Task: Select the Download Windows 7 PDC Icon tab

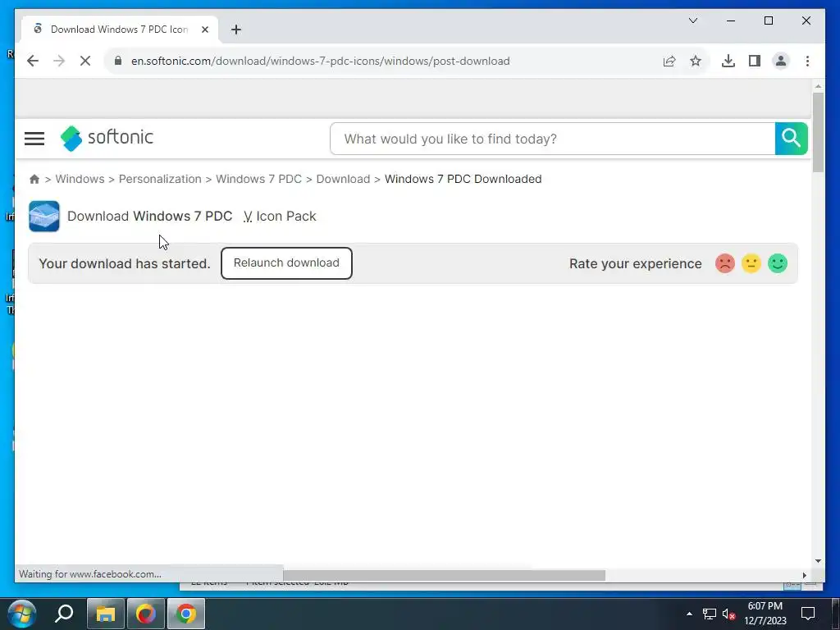Action: tap(119, 30)
